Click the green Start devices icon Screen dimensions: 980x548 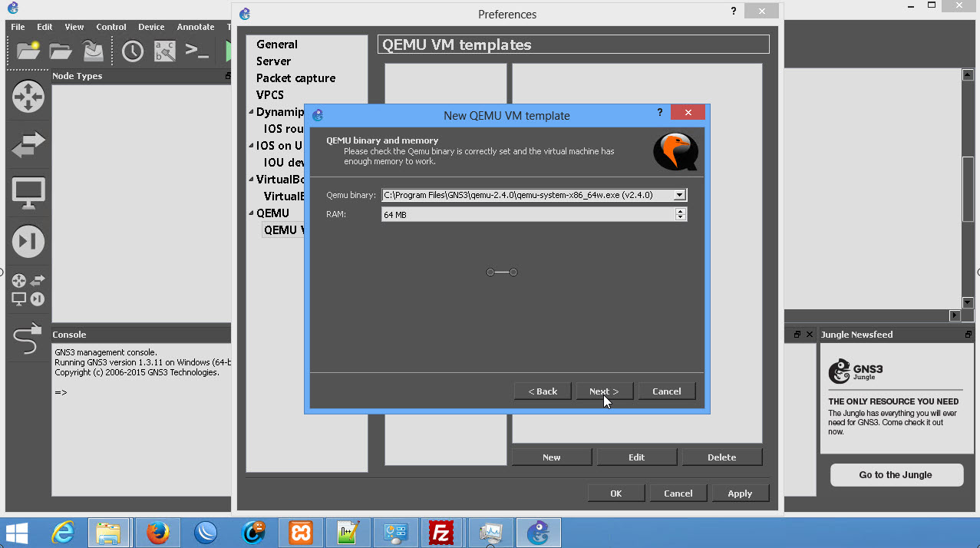(228, 51)
